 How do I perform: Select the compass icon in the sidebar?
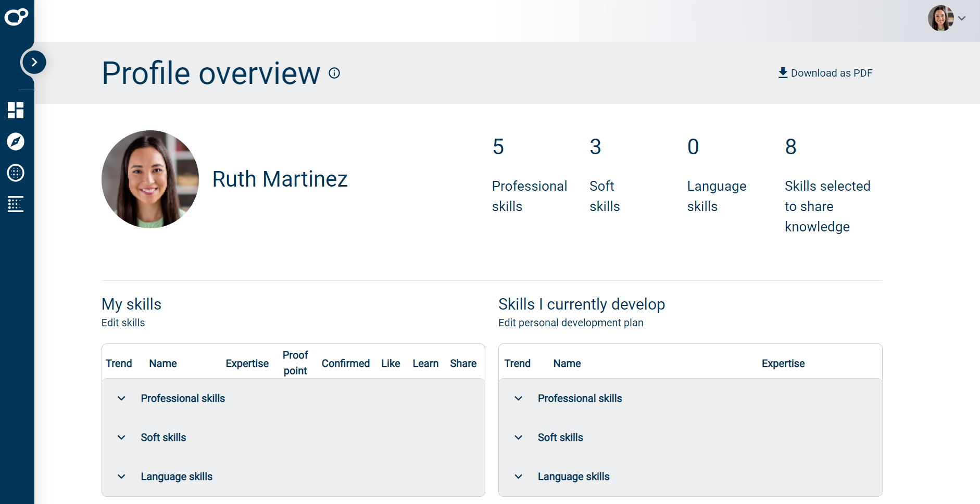click(16, 142)
